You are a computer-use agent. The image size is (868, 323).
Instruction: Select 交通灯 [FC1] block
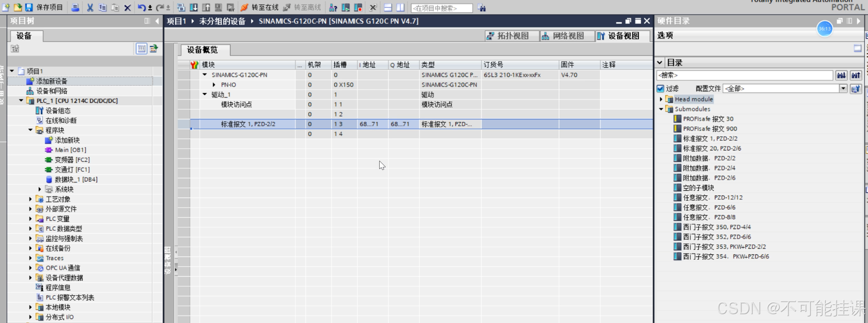tap(72, 169)
